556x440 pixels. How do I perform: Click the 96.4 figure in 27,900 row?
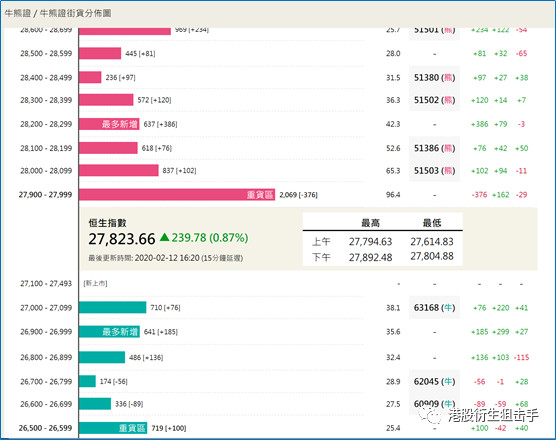(x=393, y=195)
